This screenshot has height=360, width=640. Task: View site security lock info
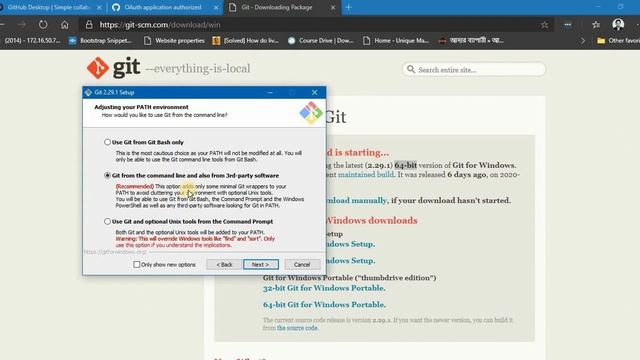[x=89, y=24]
